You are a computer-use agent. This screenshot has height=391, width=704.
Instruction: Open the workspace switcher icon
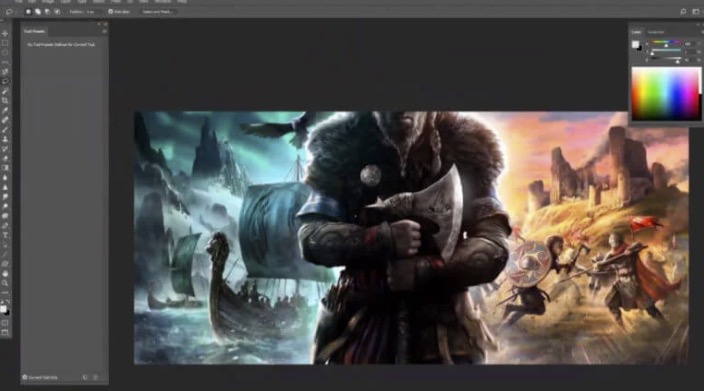(x=697, y=12)
